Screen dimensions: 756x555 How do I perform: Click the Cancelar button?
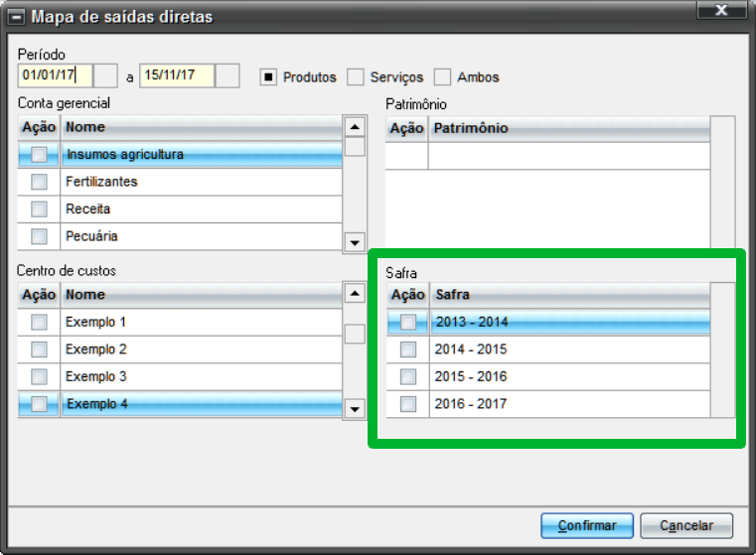pyautogui.click(x=686, y=525)
